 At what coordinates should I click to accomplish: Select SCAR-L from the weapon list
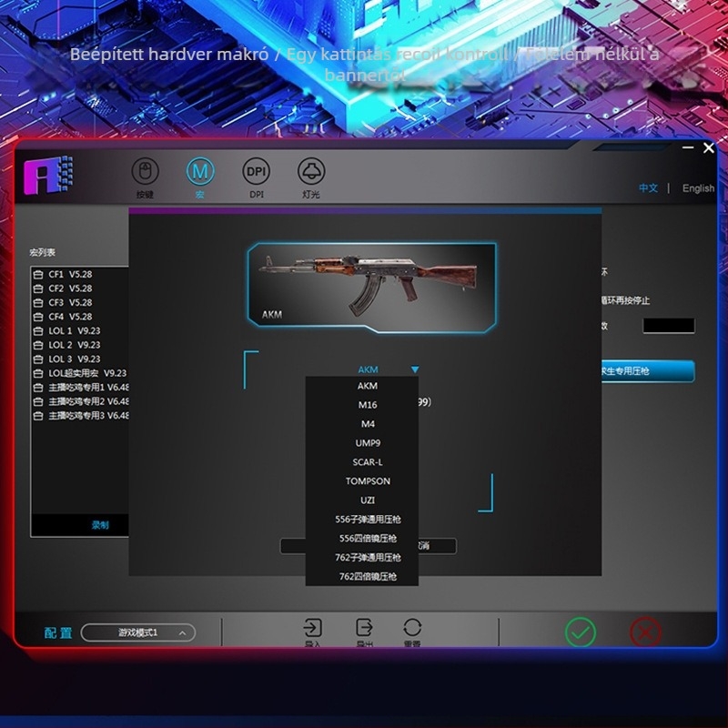366,462
